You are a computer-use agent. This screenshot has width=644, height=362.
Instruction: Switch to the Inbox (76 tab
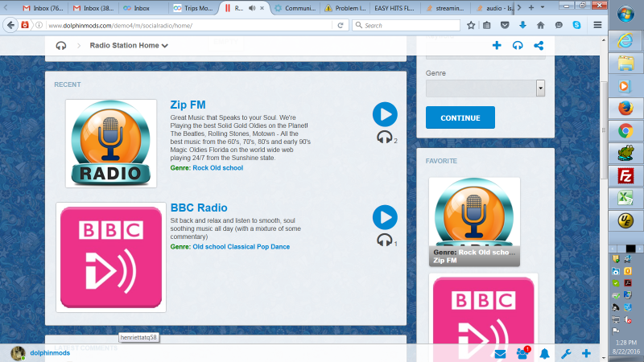43,8
